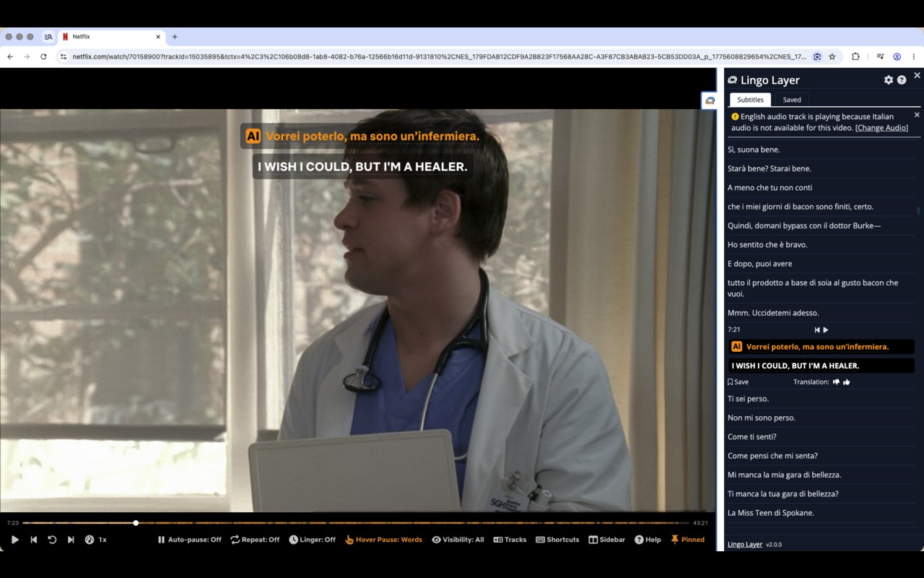Skip to next subtitle in player bar

(x=71, y=540)
